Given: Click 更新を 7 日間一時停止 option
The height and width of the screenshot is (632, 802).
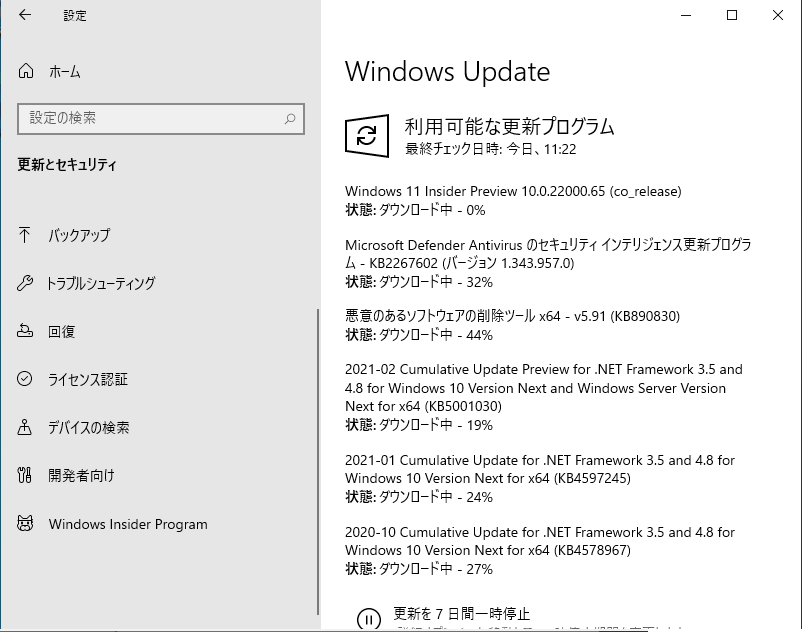Looking at the screenshot, I should (x=461, y=614).
